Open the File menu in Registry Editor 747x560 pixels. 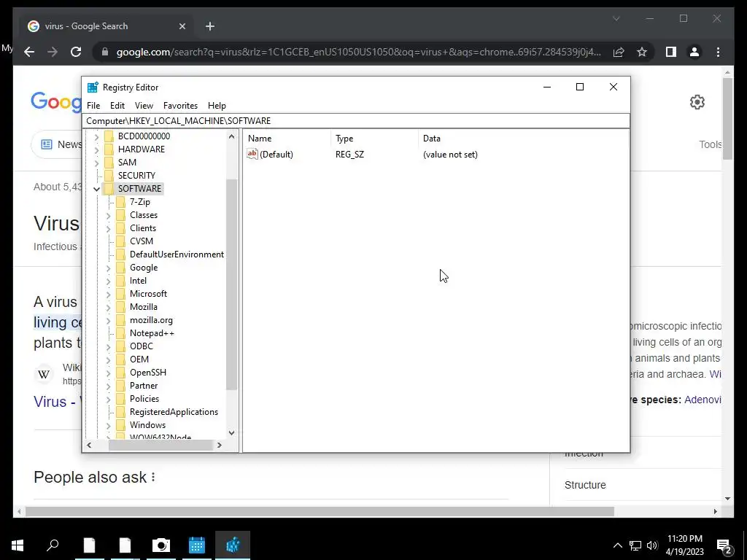[x=93, y=106]
